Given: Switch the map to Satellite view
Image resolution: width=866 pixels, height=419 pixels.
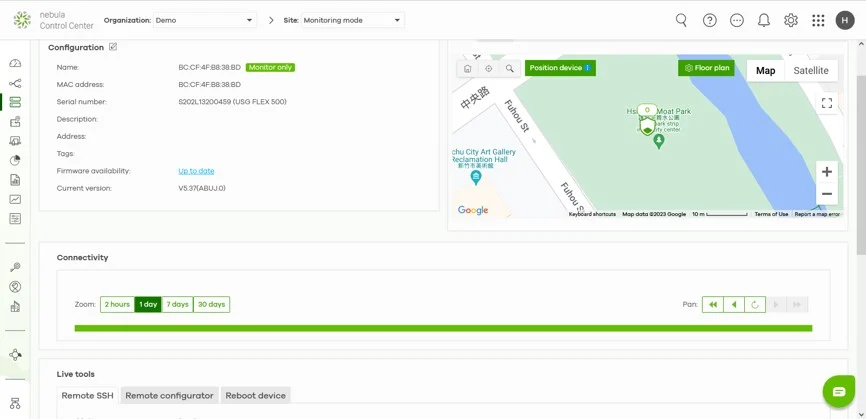Looking at the screenshot, I should (x=811, y=71).
